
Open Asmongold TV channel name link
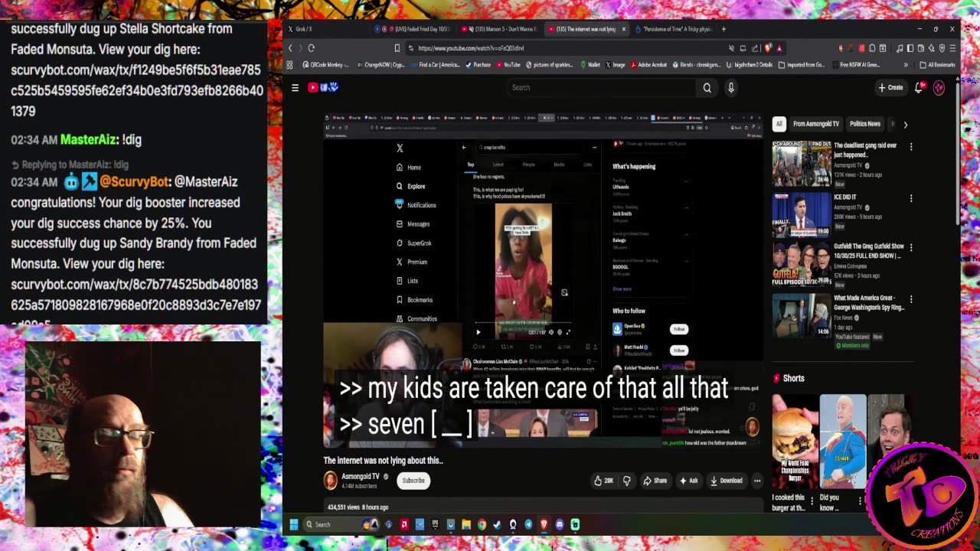click(360, 477)
